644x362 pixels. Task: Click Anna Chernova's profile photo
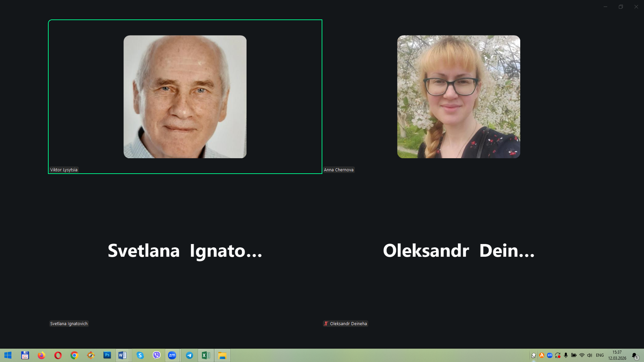tap(459, 97)
